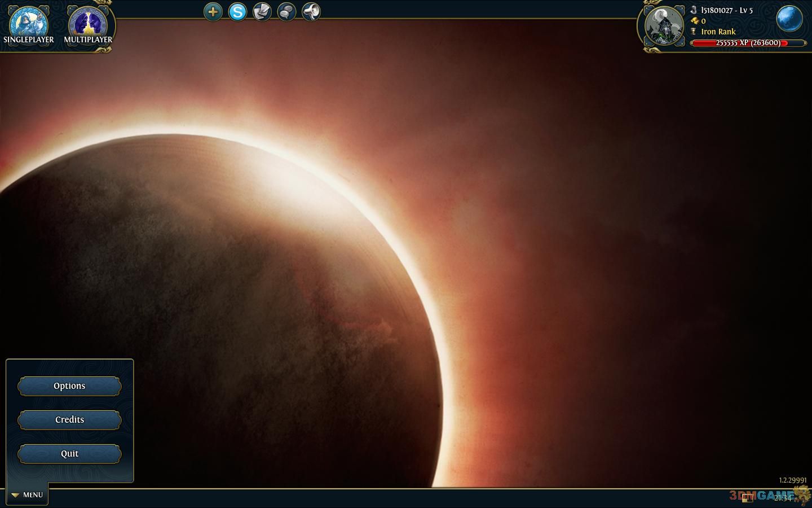Click the Iron Rank trophy icon
This screenshot has height=508, width=812.
click(694, 32)
